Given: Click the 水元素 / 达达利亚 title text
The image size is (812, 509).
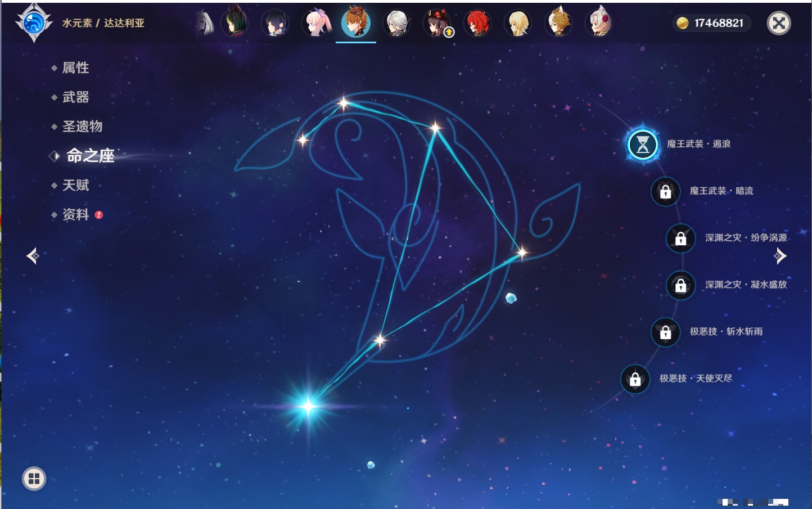Looking at the screenshot, I should pos(103,23).
